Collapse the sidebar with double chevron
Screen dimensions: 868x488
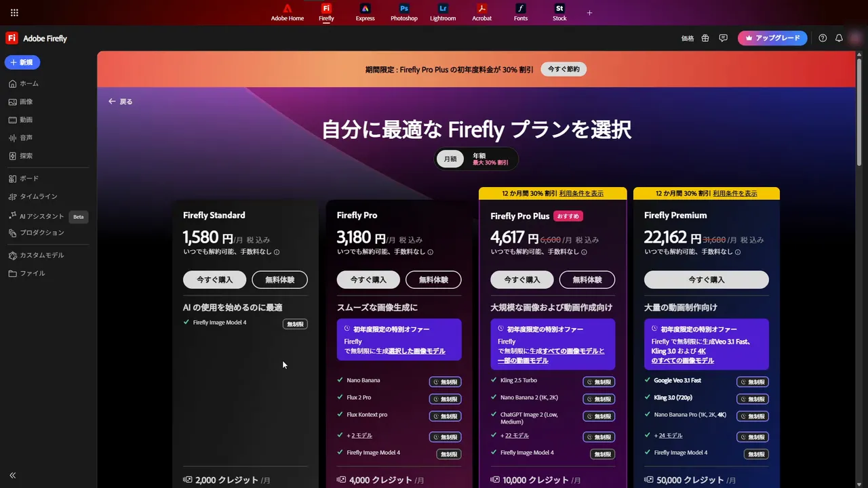12,476
